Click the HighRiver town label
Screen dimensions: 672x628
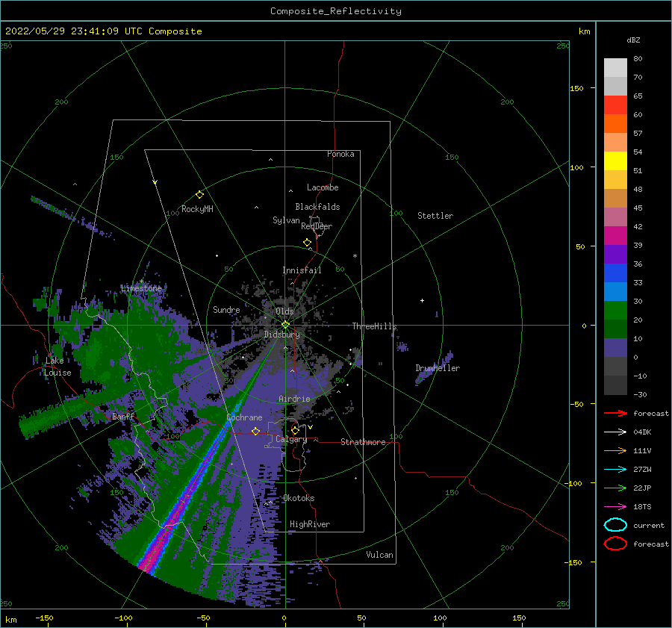[x=310, y=524]
